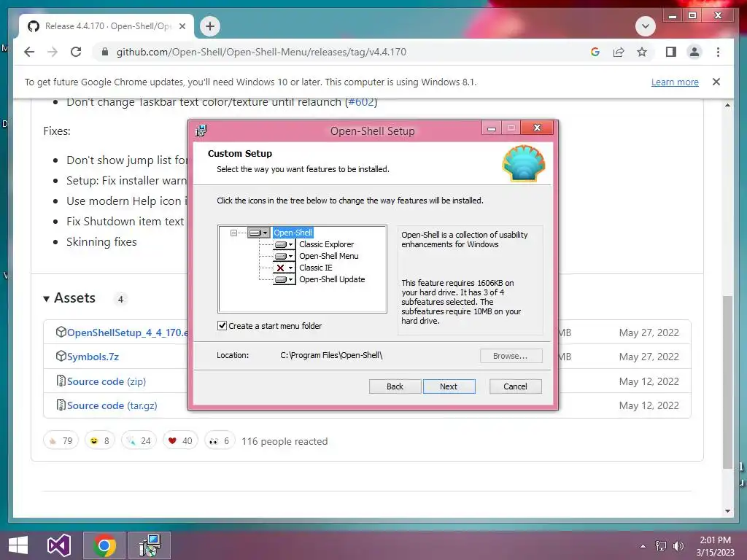The width and height of the screenshot is (747, 560).
Task: Open the Open-Shell Update feature dropdown icon
Action: (x=284, y=279)
